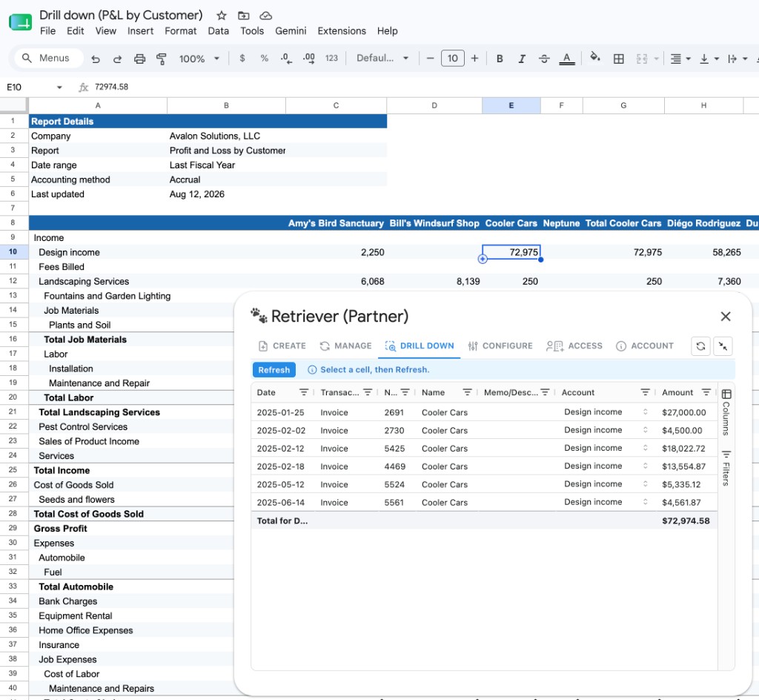Image resolution: width=759 pixels, height=700 pixels.
Task: Open the Columns side panel
Action: 726,411
